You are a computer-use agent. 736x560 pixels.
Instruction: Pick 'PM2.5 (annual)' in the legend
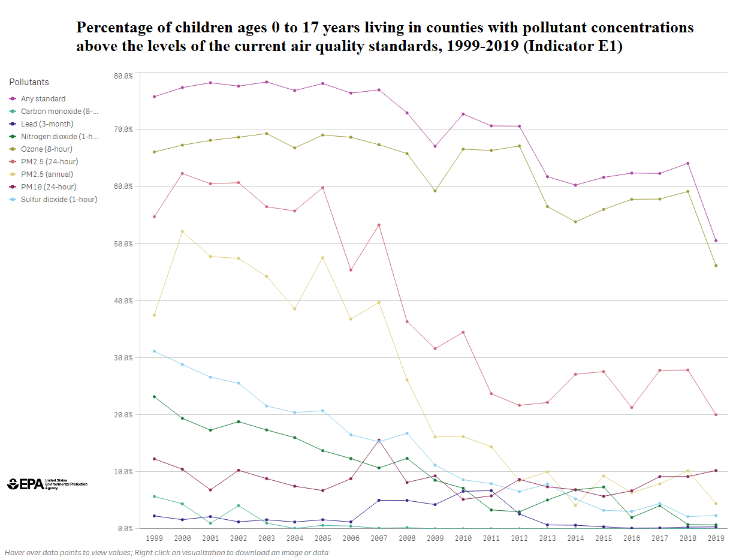(x=47, y=174)
